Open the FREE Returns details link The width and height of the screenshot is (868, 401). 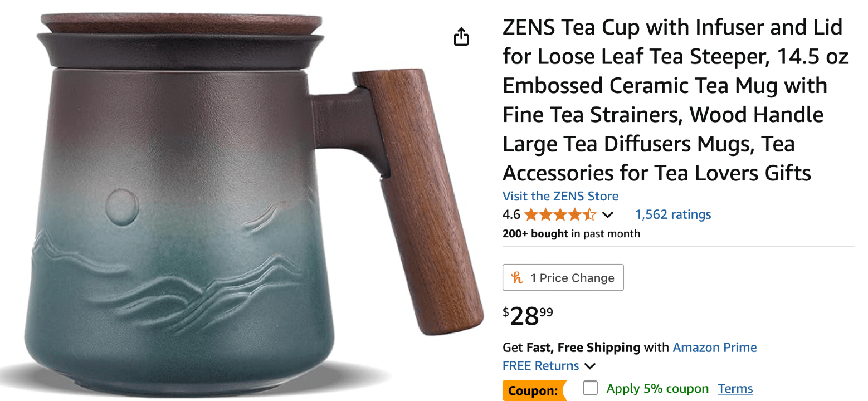pyautogui.click(x=541, y=366)
